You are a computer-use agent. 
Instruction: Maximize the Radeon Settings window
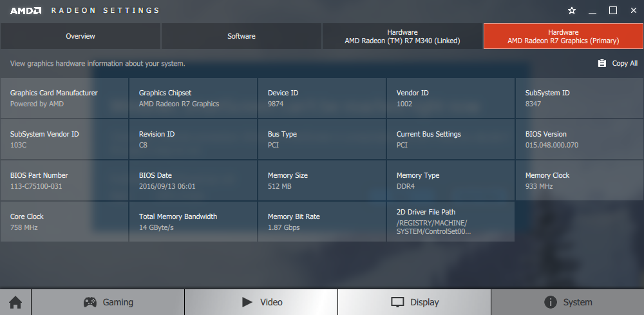[x=613, y=11]
